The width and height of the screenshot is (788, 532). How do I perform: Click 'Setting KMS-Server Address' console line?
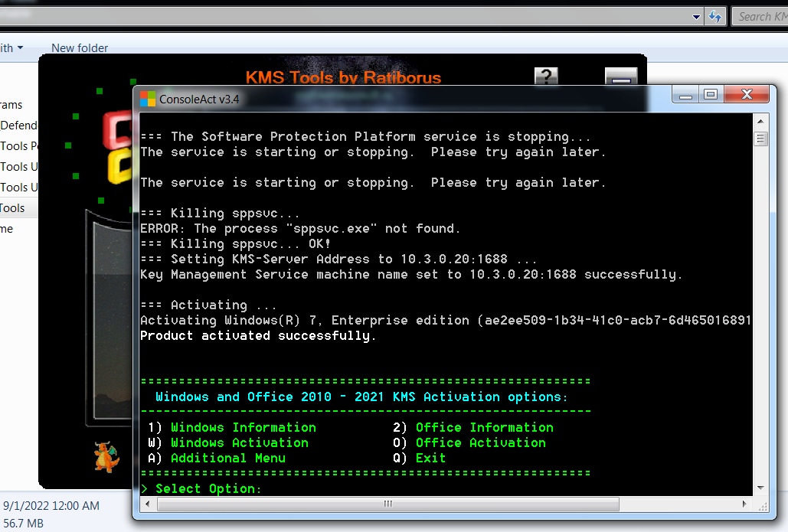pos(338,259)
